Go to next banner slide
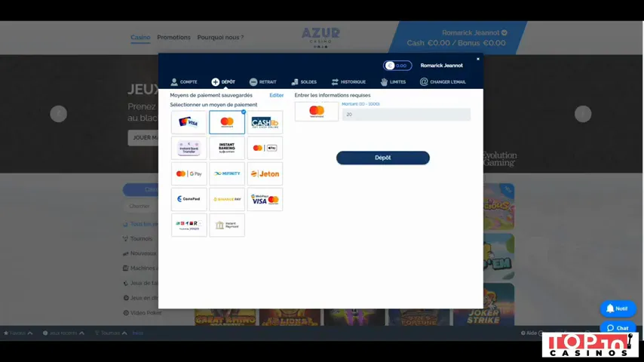 583,114
